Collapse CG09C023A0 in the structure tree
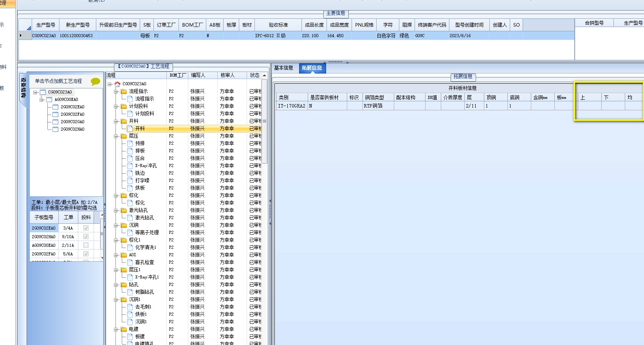The height and width of the screenshot is (345, 644). click(x=35, y=92)
